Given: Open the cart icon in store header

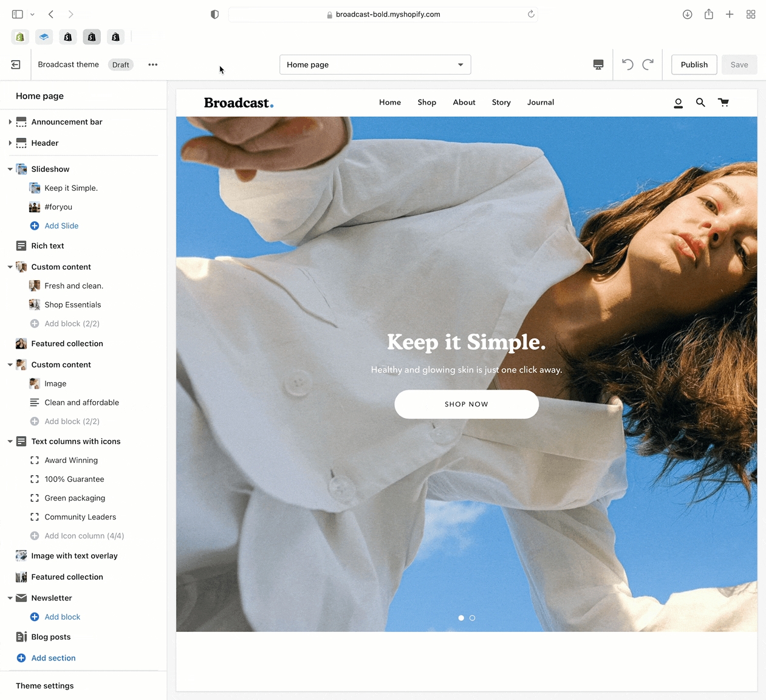Looking at the screenshot, I should pyautogui.click(x=723, y=103).
